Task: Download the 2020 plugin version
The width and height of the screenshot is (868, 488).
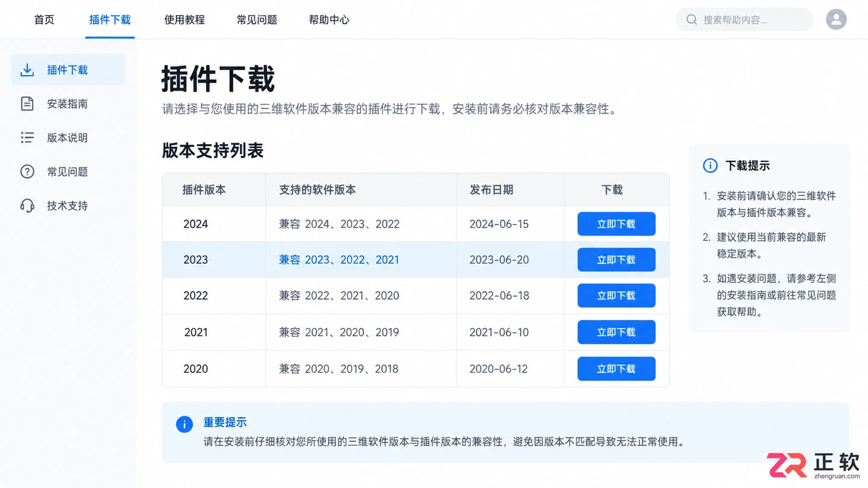Action: coord(616,369)
